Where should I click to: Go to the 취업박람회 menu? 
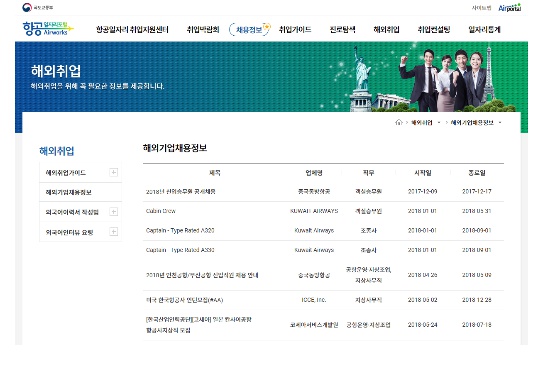click(x=203, y=30)
